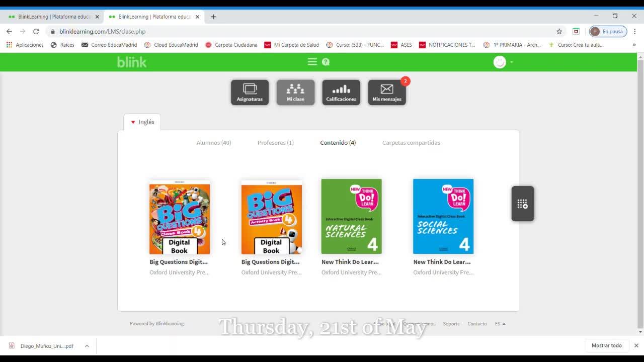This screenshot has width=644, height=362.
Task: Open Big Questions Activity Book cover
Action: tap(272, 217)
